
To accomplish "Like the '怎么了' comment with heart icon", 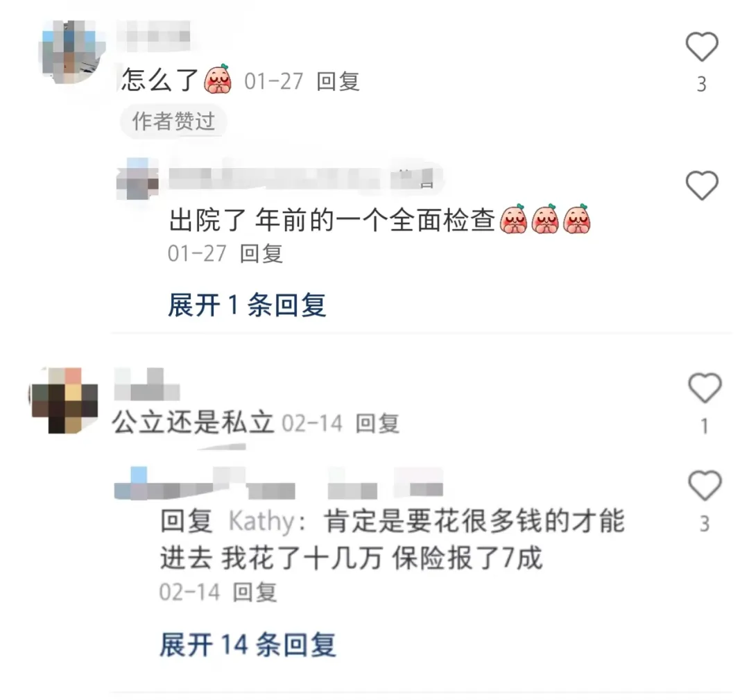I will point(702,46).
